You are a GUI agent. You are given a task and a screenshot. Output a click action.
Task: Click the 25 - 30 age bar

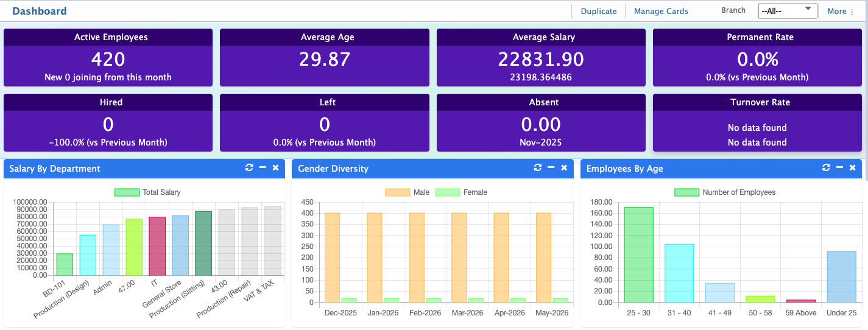(638, 255)
